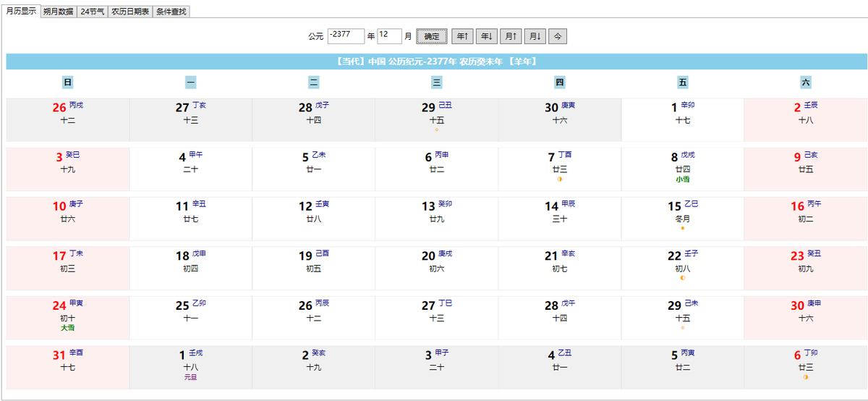868x401 pixels.
Task: Click the Thursday column header 四
Action: 559,83
